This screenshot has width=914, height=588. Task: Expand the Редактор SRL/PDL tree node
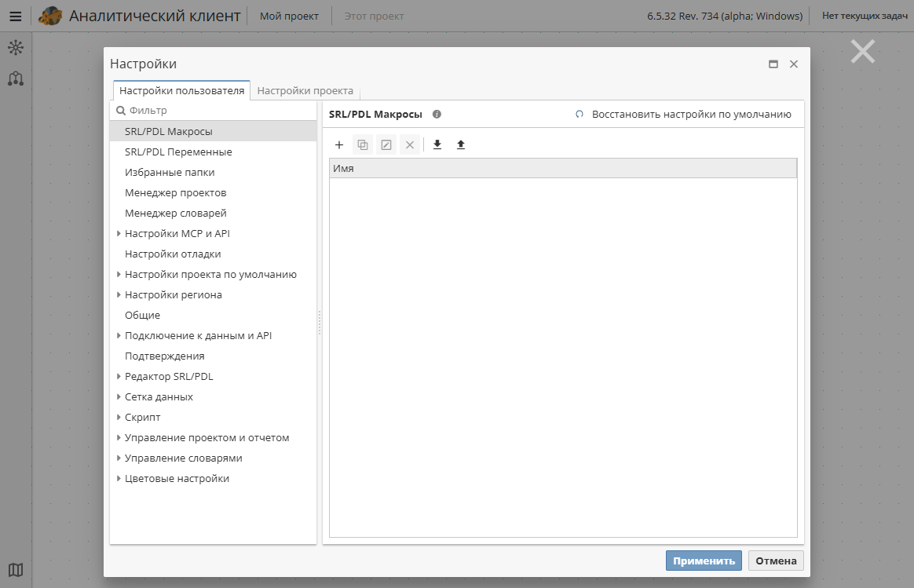(x=119, y=376)
